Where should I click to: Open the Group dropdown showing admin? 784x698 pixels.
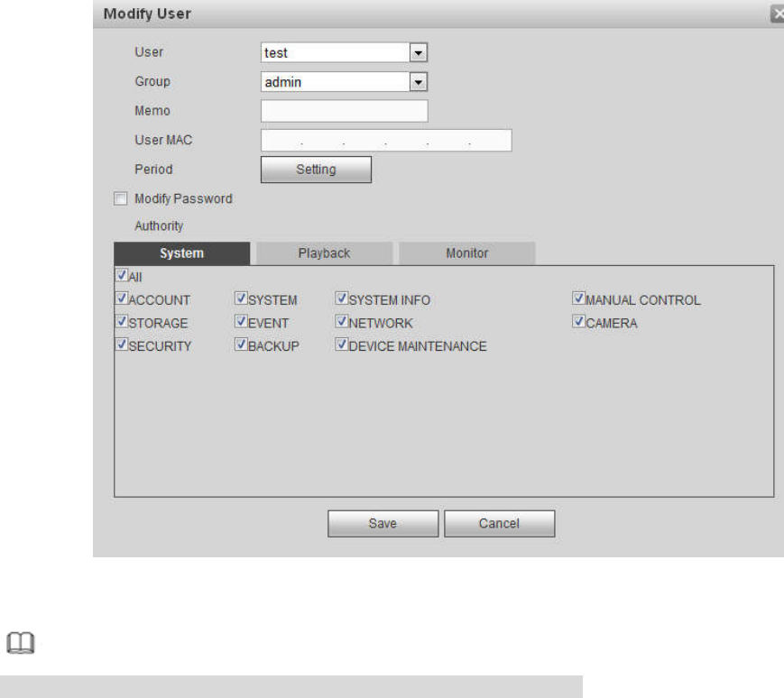click(344, 82)
